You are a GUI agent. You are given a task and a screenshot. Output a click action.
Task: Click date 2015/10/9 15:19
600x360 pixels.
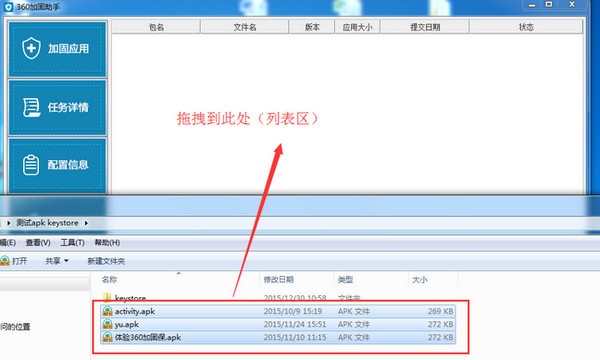point(293,311)
